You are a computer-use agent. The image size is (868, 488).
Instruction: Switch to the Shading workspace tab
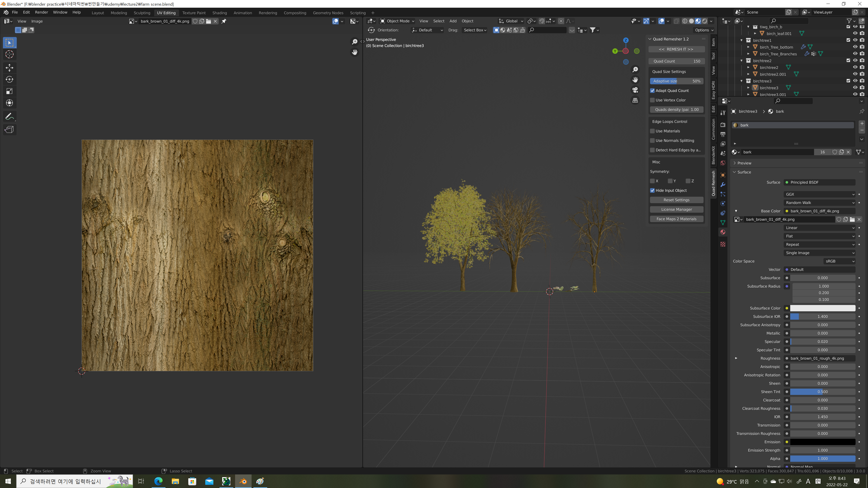(219, 13)
